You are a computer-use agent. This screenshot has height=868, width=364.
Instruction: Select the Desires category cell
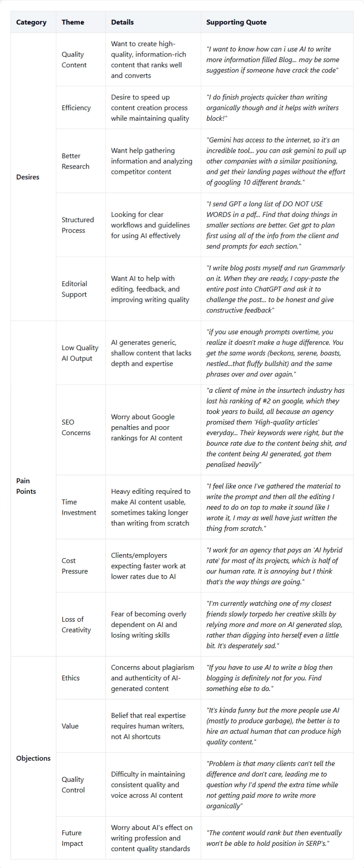click(28, 177)
